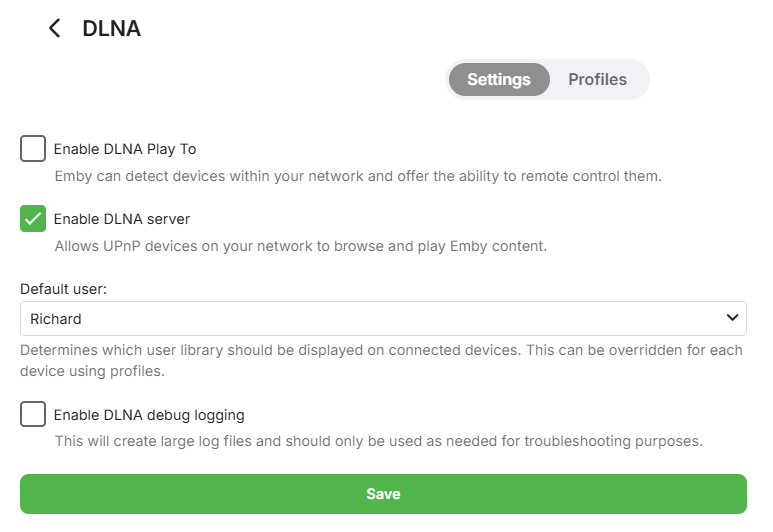Select the Settings tab

(x=498, y=80)
